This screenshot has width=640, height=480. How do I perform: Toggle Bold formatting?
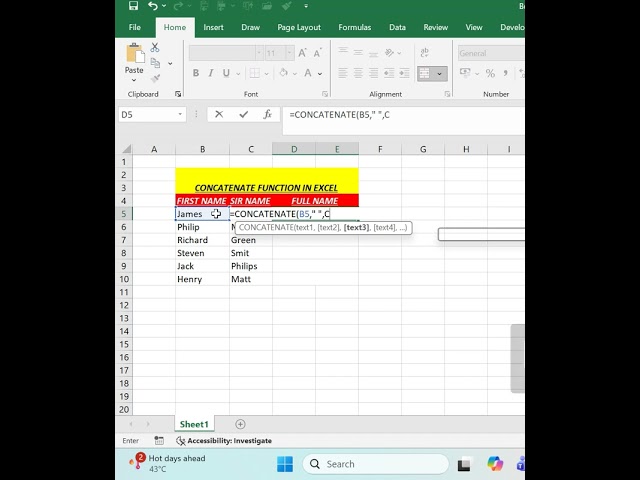[196, 73]
